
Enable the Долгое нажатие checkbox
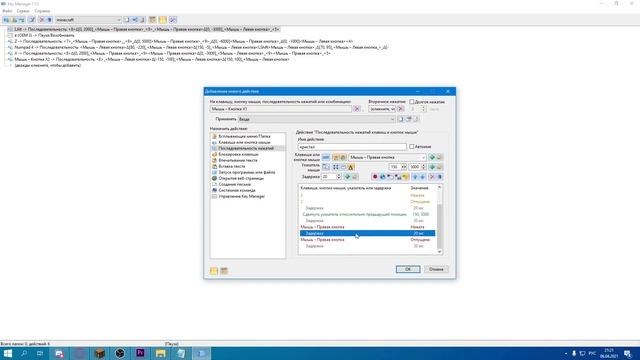tap(412, 102)
